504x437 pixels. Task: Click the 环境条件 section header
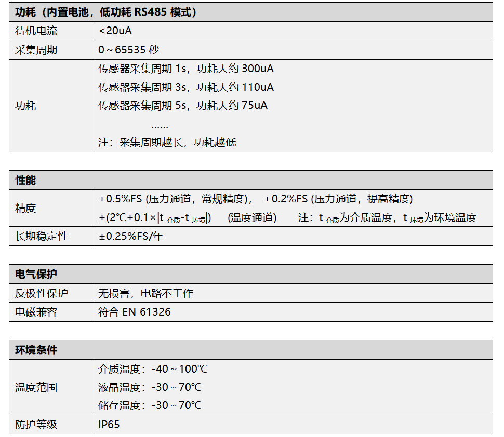pyautogui.click(x=36, y=350)
